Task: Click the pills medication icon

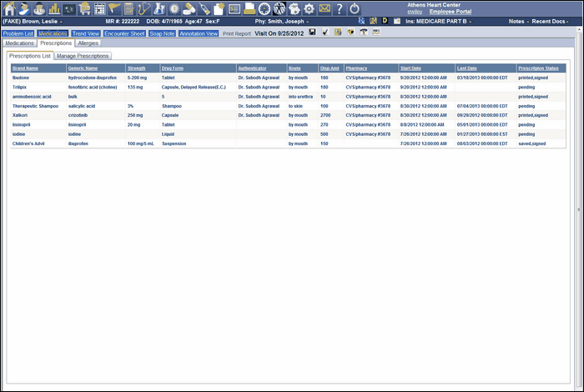Action: [x=189, y=8]
